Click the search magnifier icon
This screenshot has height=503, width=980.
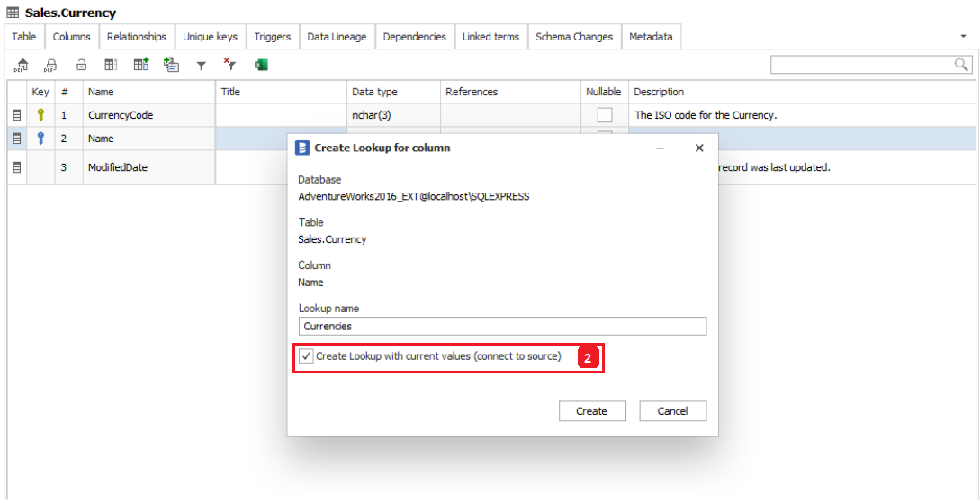click(x=961, y=64)
